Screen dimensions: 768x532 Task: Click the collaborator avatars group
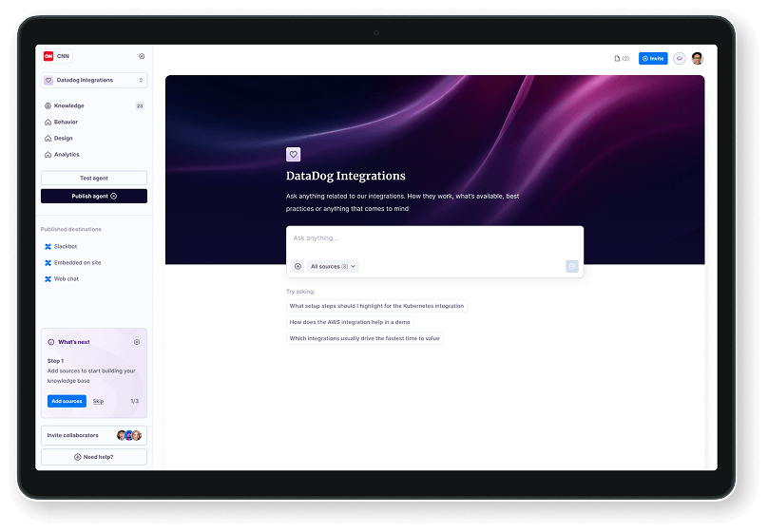point(129,435)
